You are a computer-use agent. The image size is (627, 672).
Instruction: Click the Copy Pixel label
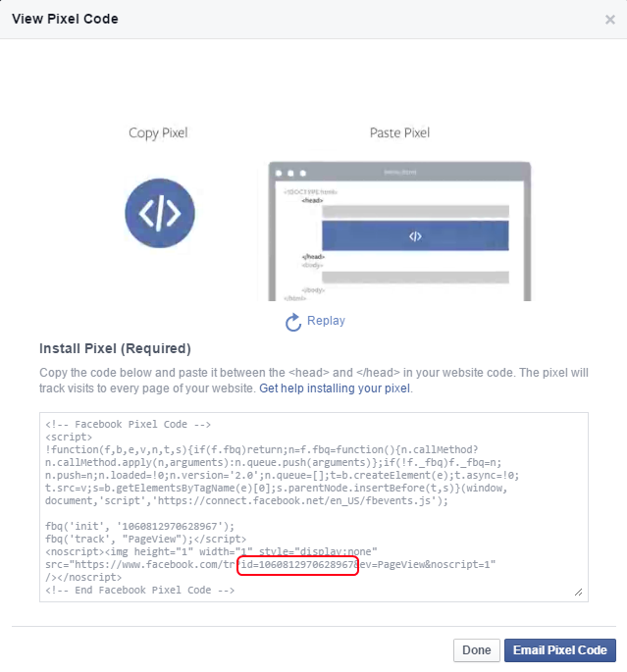pos(158,133)
